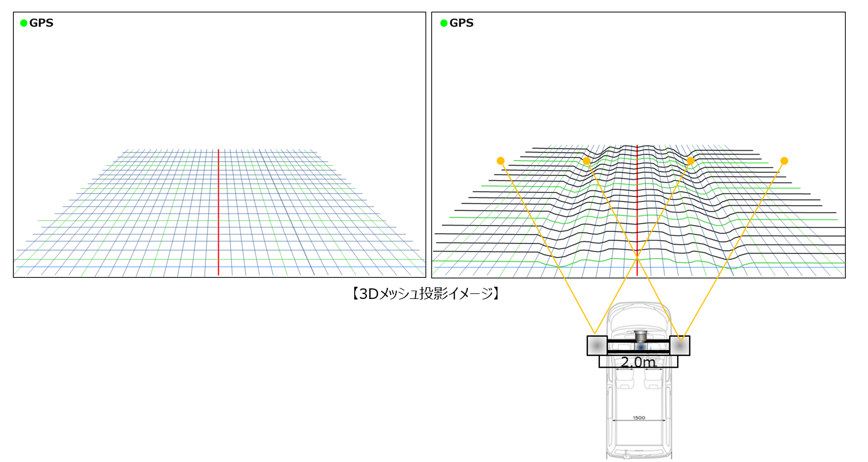Viewport: 868px width, 462px height.
Task: Click the green GPS status dot in left panel
Action: coord(24,23)
